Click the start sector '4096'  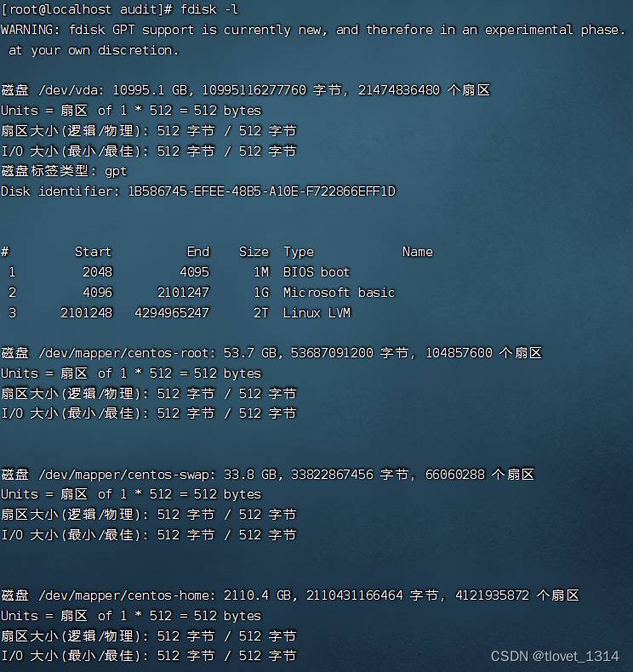tap(97, 293)
